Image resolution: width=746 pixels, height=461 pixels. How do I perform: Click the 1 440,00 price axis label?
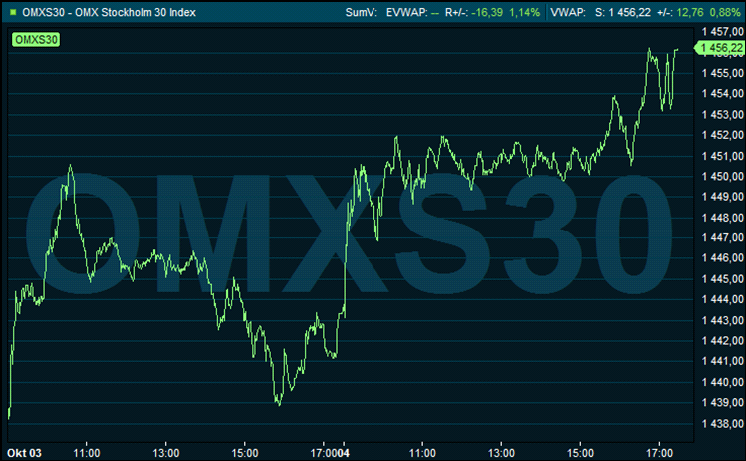(723, 382)
